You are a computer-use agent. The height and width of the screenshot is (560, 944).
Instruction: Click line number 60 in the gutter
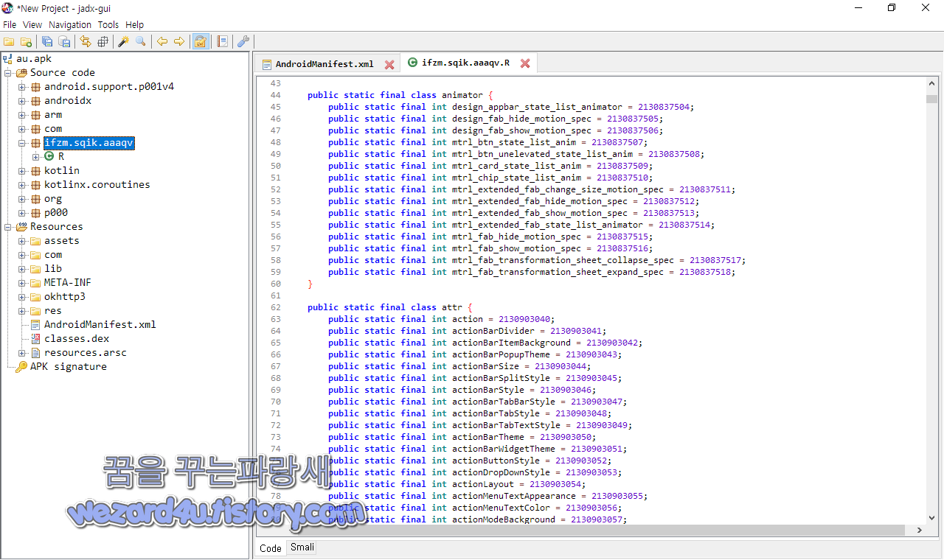coord(275,284)
